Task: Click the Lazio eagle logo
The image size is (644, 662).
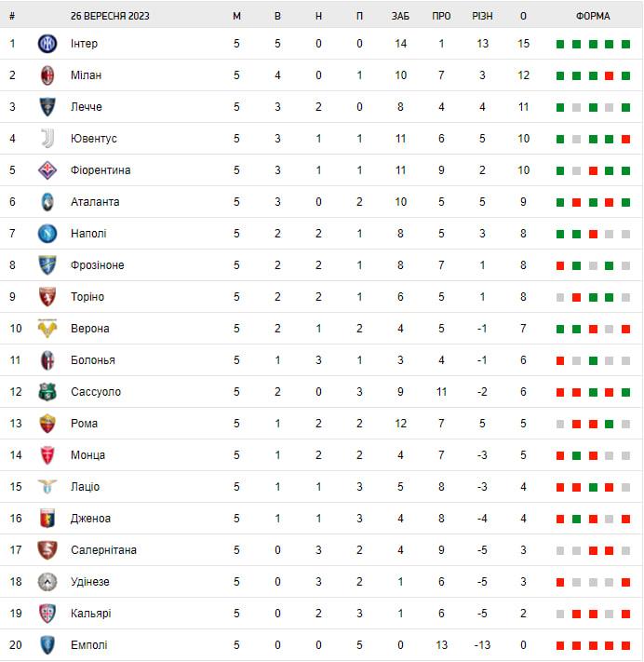Action: tap(47, 487)
